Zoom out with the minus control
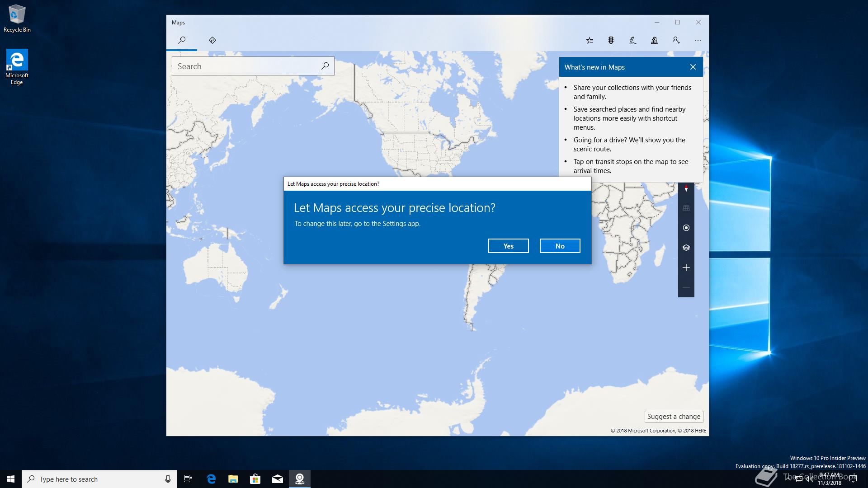Screen dimensions: 868x488 click(686, 287)
